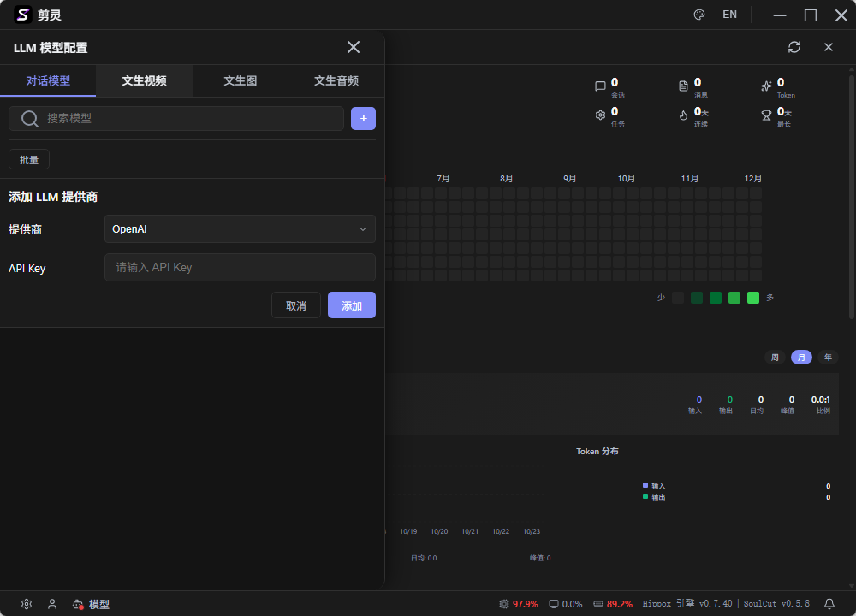Add a new model with the plus button
The width and height of the screenshot is (856, 616).
[x=363, y=118]
